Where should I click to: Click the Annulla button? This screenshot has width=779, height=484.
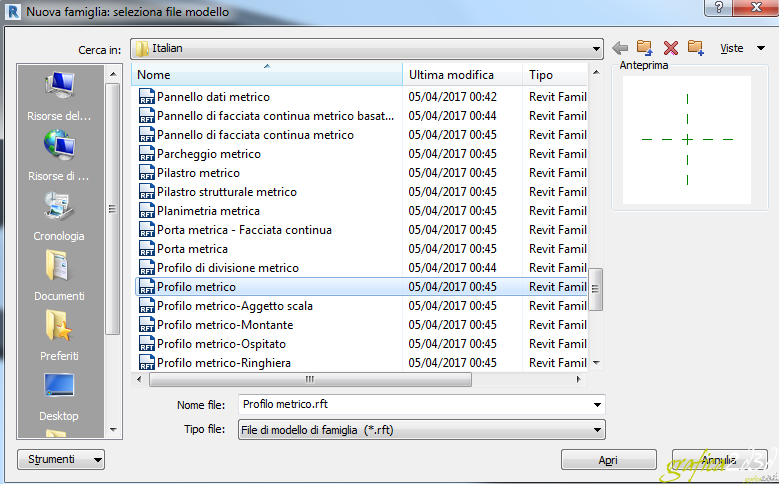tap(719, 460)
